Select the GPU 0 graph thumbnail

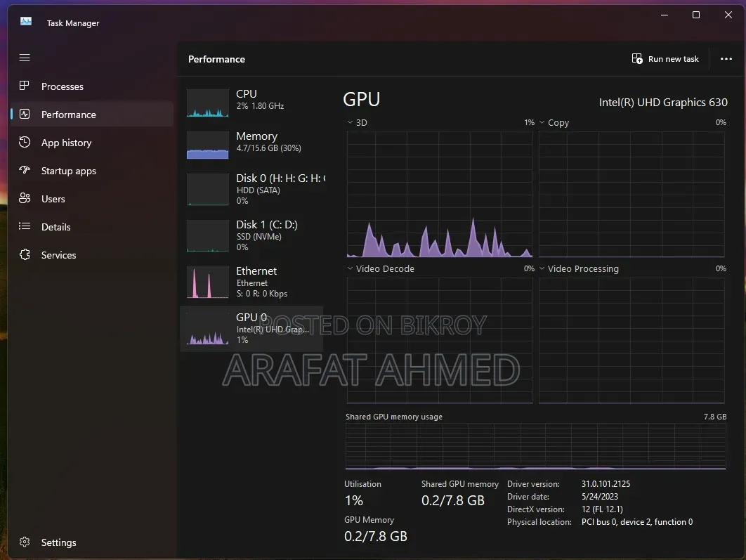(x=207, y=329)
